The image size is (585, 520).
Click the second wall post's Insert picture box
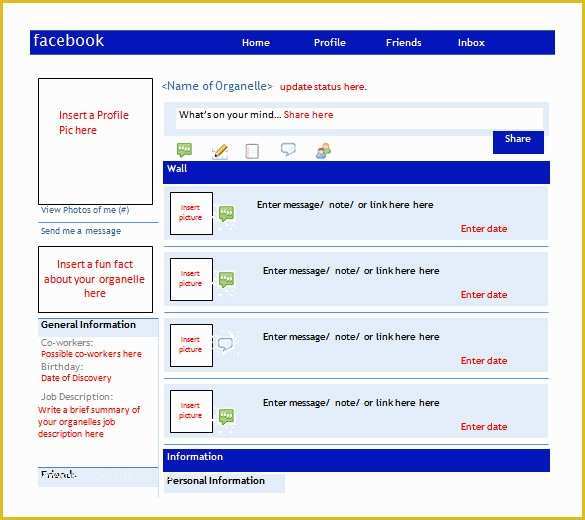(191, 279)
